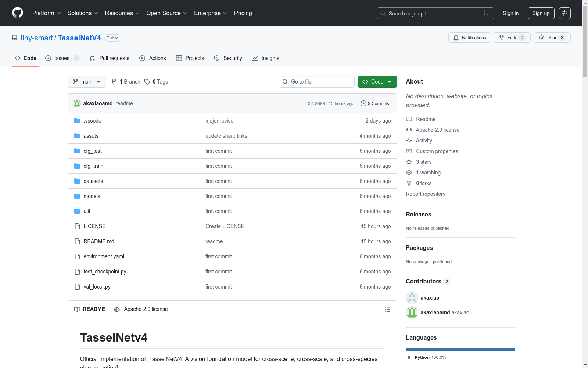Click the pulse icon beside Activity
The width and height of the screenshot is (588, 368).
(409, 141)
